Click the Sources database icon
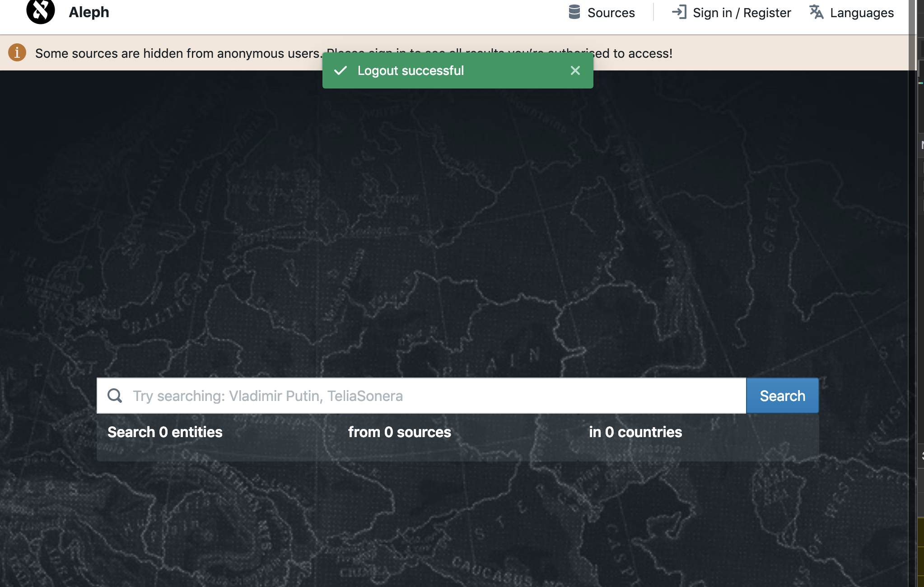 click(574, 12)
